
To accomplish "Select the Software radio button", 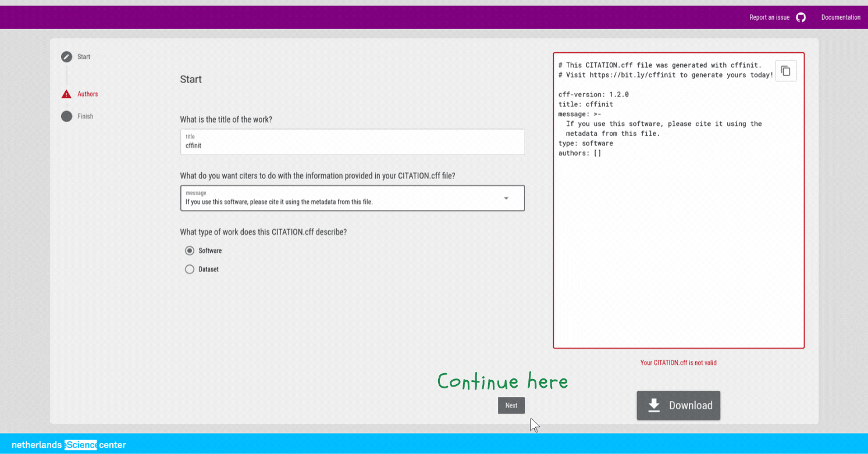I will point(190,251).
